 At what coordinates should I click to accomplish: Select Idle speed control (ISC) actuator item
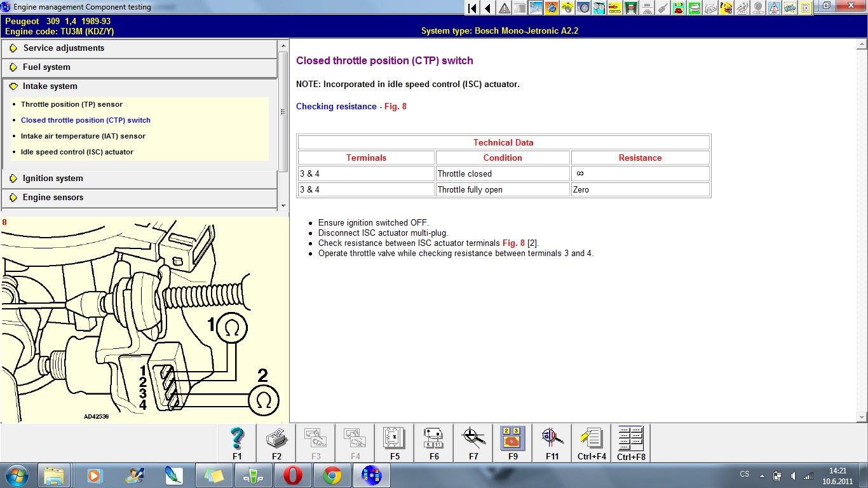click(77, 152)
